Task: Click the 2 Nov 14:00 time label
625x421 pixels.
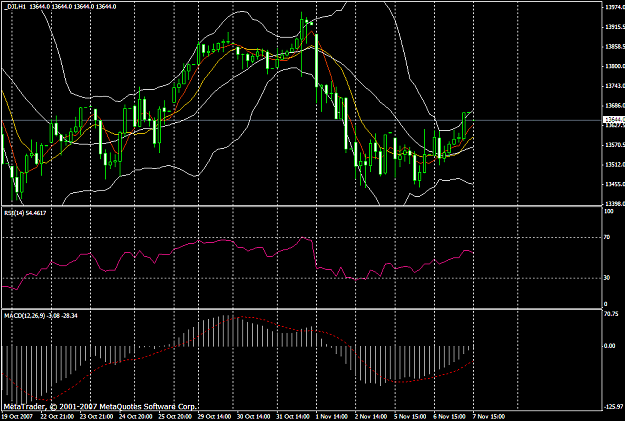Action: pos(371,417)
